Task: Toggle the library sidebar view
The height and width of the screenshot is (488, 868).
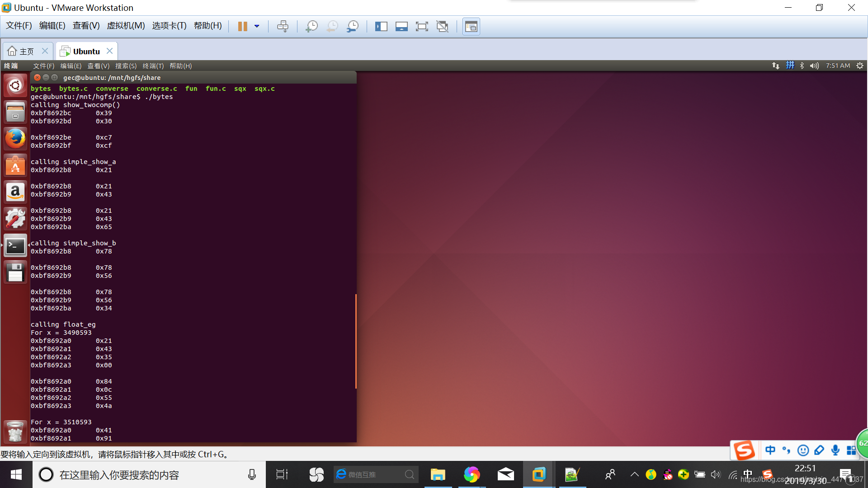Action: click(381, 26)
